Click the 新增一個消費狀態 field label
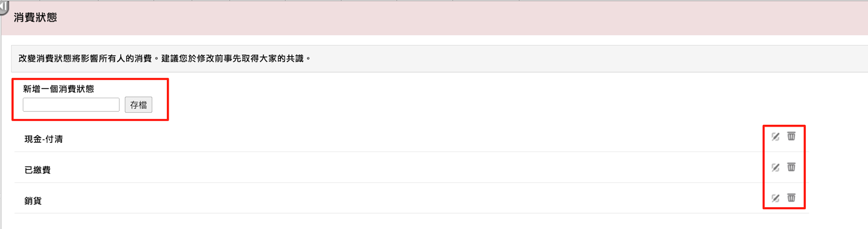 [x=59, y=89]
